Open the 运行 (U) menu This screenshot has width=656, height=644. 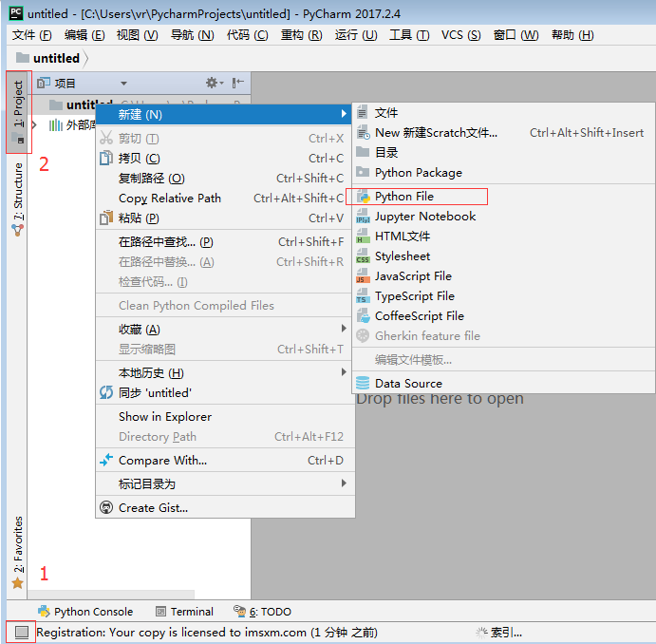(356, 35)
